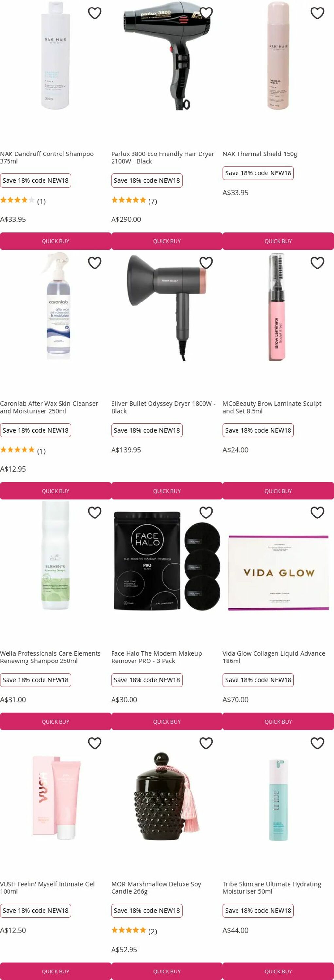Image resolution: width=334 pixels, height=980 pixels.
Task: Add NAK Dandruff Control Shampoo to wishlist
Action: (95, 13)
